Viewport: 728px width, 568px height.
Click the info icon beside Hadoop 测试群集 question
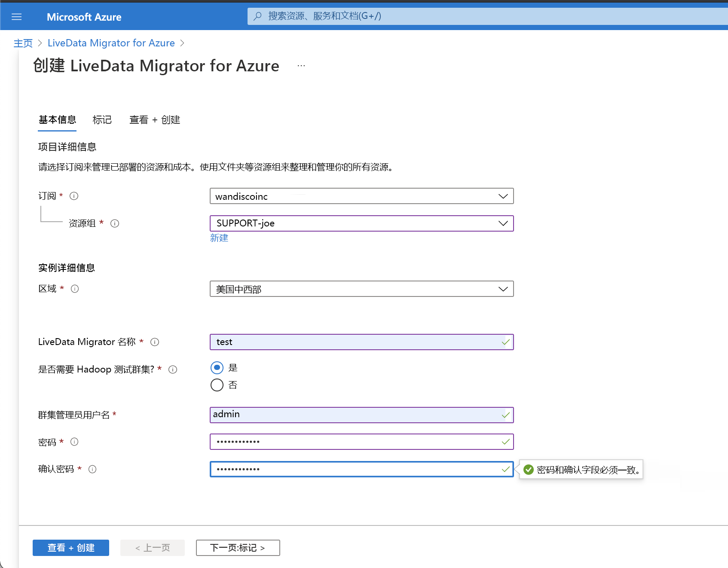click(172, 370)
